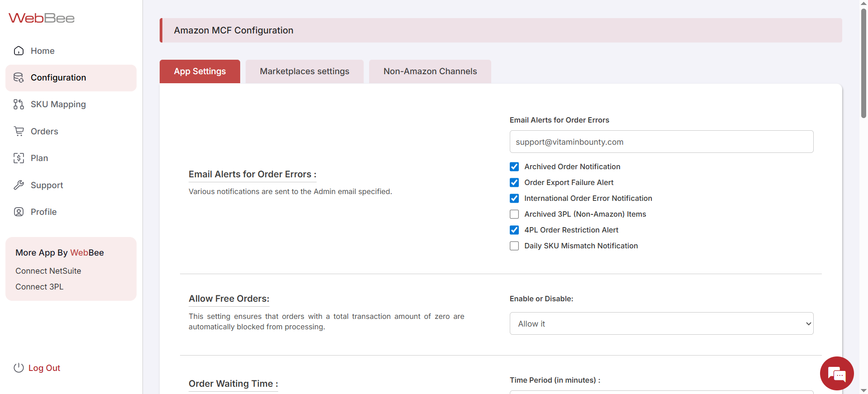This screenshot has height=394, width=868.
Task: Click the Home house icon in sidebar
Action: (19, 51)
